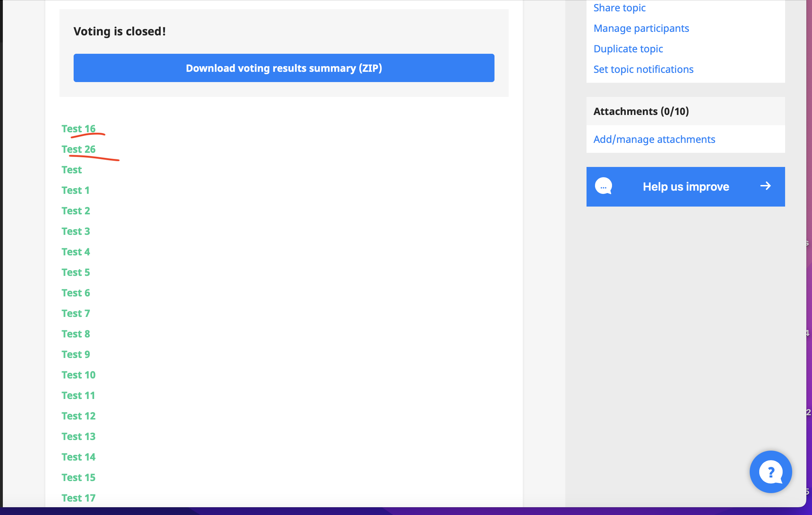Click the Attachments (0/10) header
The width and height of the screenshot is (812, 515).
641,111
